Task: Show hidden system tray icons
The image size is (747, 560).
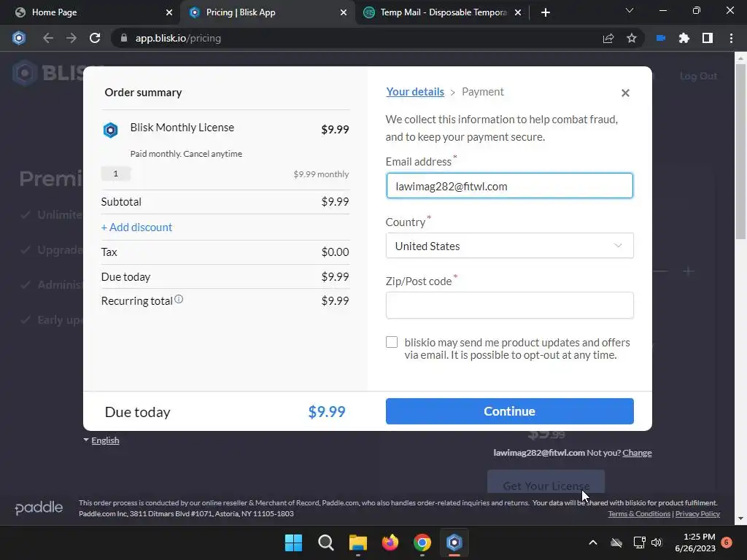Action: (x=593, y=542)
